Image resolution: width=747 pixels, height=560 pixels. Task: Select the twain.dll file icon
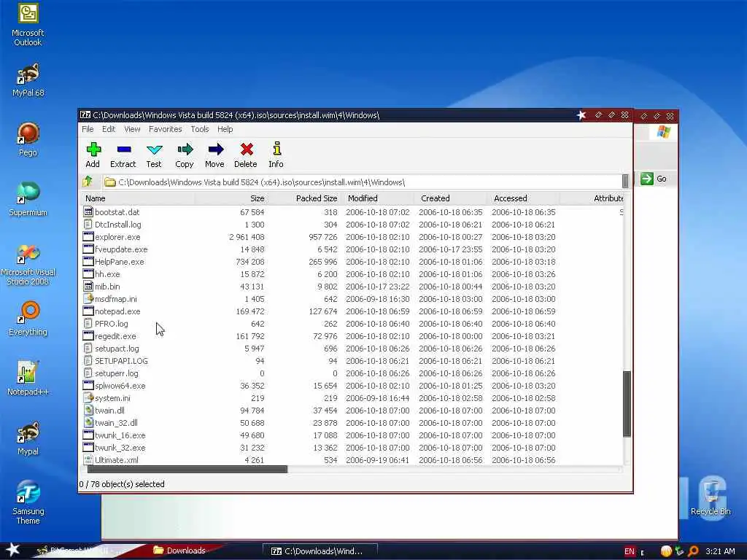[x=88, y=410]
